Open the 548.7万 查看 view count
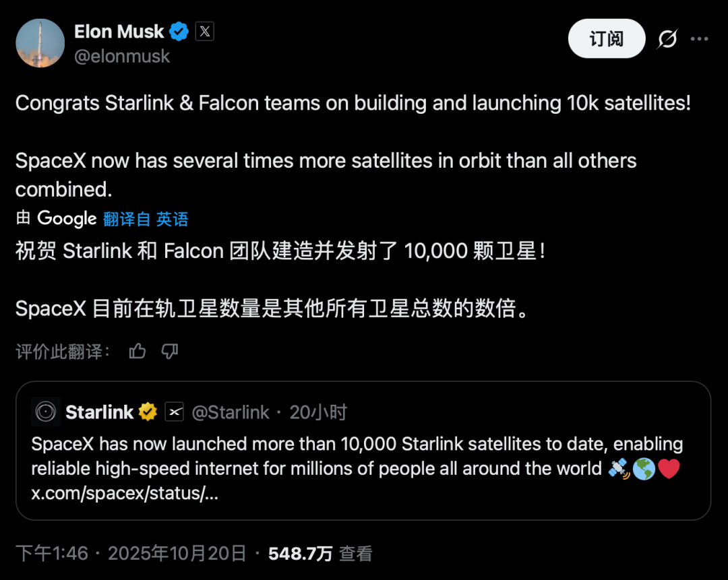 click(x=320, y=554)
